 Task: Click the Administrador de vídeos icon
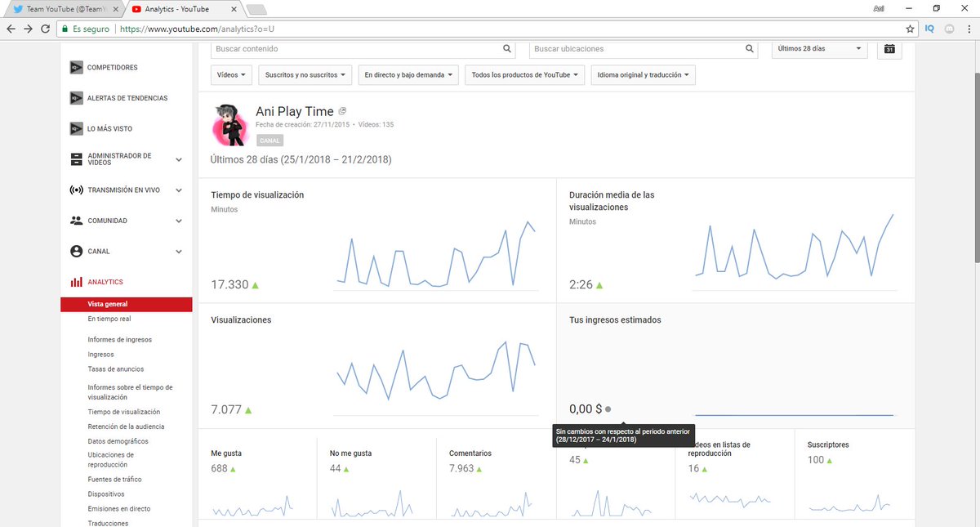[76, 159]
